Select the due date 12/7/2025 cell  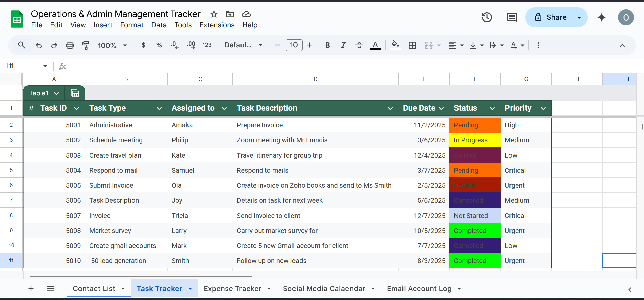pos(424,216)
